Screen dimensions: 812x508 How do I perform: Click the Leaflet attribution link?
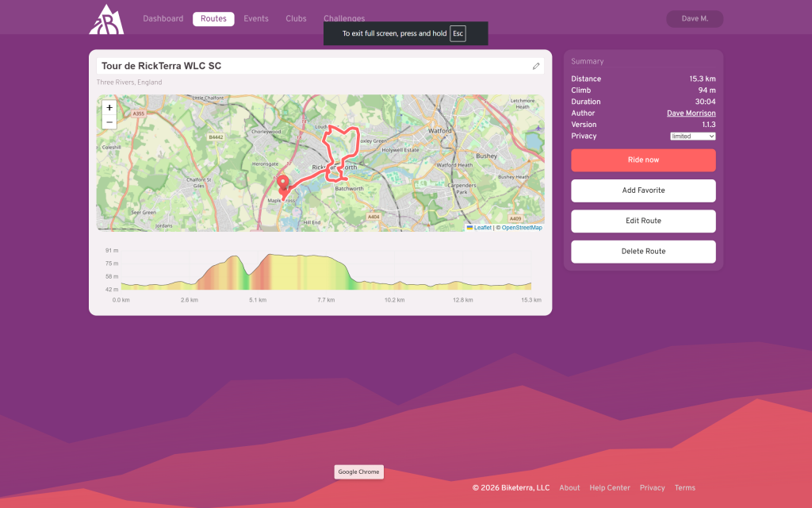(x=482, y=228)
